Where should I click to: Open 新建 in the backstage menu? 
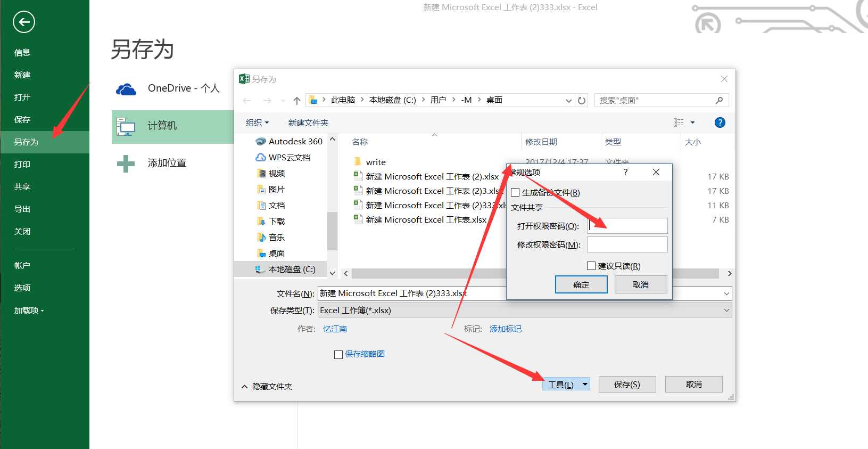click(22, 75)
